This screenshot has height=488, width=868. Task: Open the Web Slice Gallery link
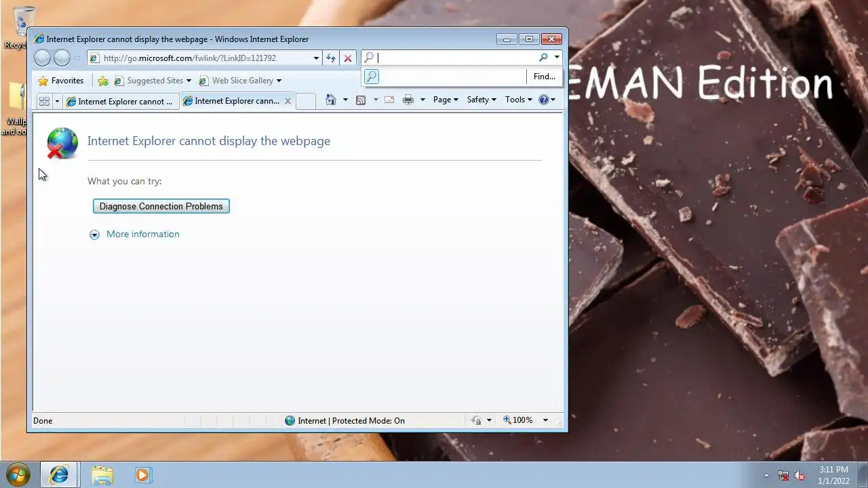(x=240, y=81)
